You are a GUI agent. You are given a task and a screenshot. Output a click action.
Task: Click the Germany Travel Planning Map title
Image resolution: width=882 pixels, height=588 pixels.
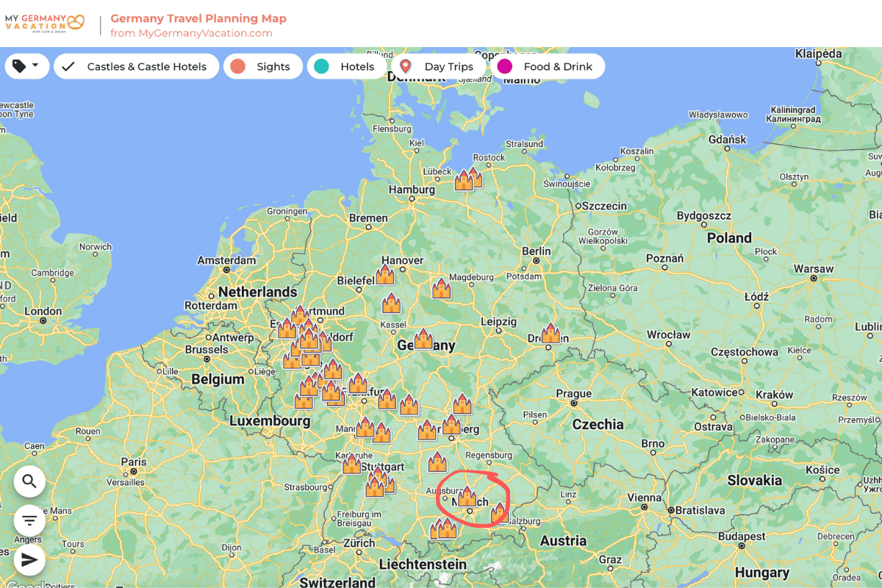198,18
